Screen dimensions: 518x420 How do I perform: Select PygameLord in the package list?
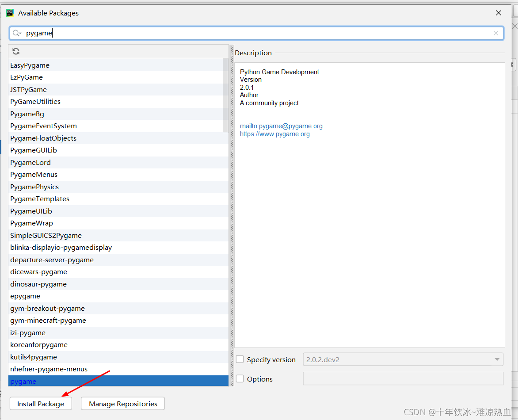coord(118,162)
